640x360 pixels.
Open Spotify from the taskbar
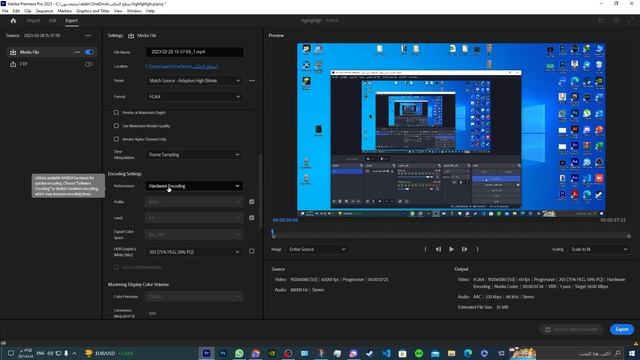pyautogui.click(x=419, y=353)
